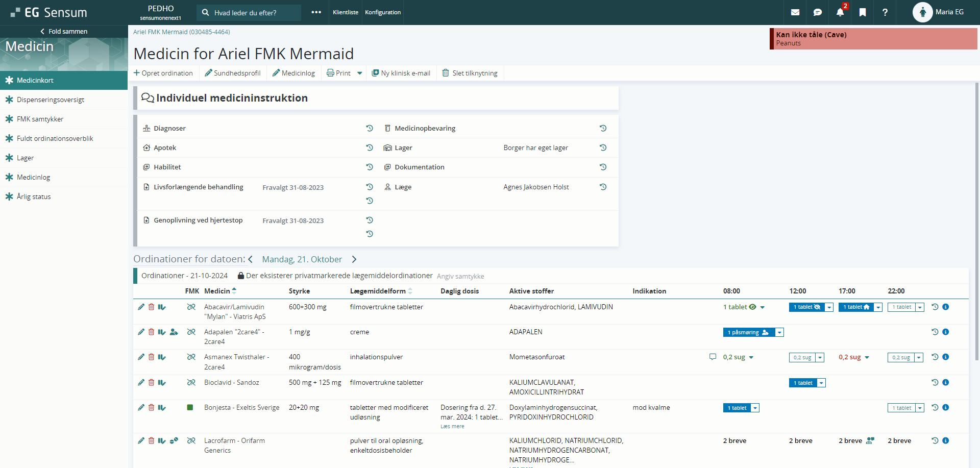Open history icon for Læge row

coord(603,187)
